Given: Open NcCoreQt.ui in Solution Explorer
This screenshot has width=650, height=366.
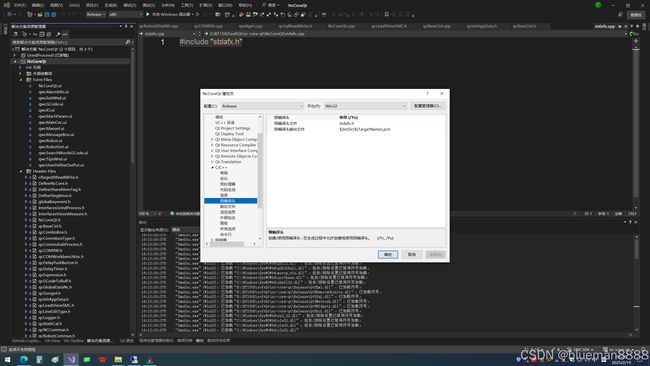Looking at the screenshot, I should (x=50, y=86).
